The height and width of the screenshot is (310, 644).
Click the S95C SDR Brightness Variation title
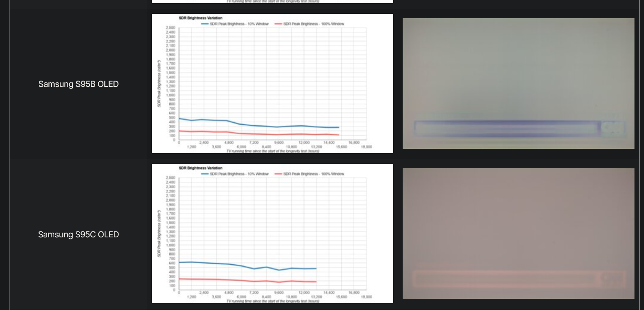[x=201, y=168]
